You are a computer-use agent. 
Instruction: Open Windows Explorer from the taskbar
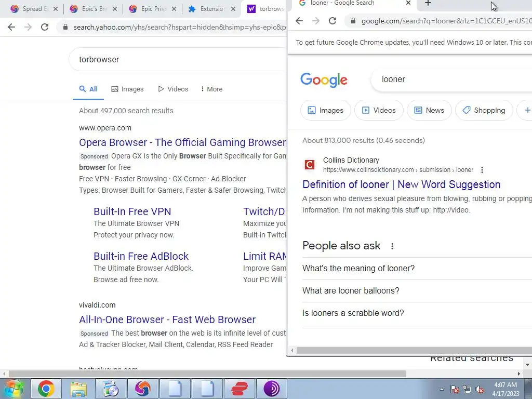coord(78,389)
